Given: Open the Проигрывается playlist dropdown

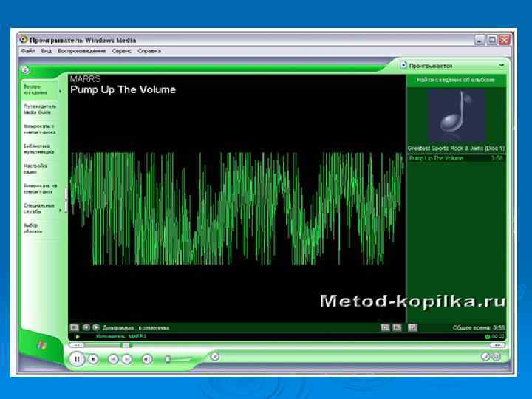Looking at the screenshot, I should pyautogui.click(x=453, y=66).
